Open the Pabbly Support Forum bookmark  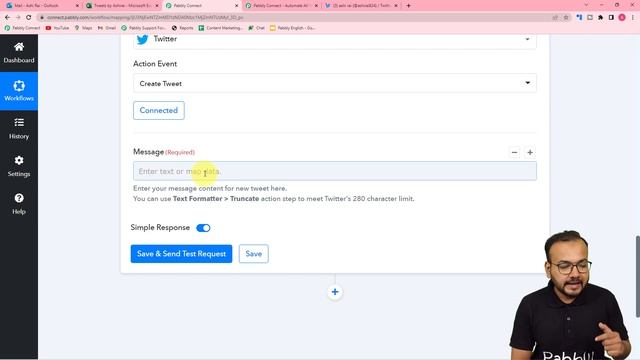[x=143, y=28]
